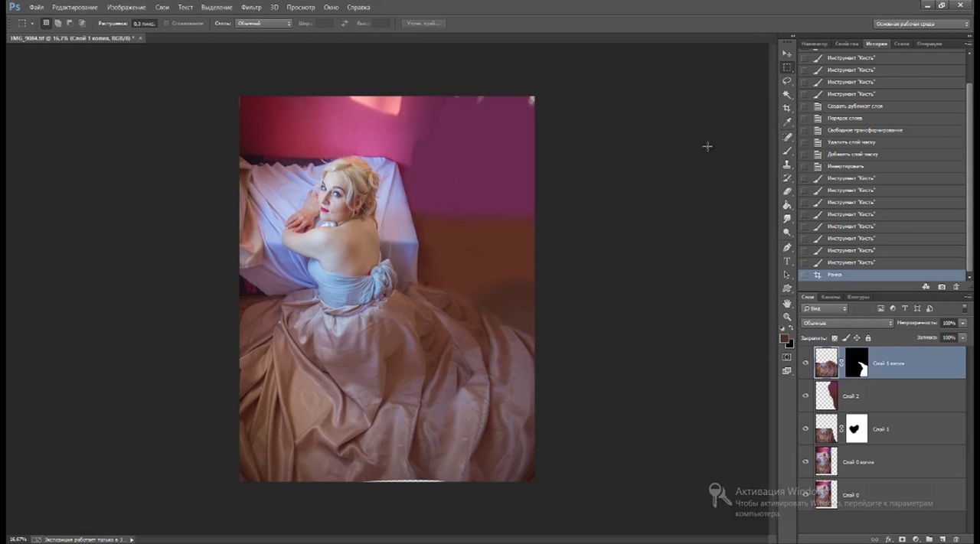This screenshot has height=544, width=980.
Task: Select the Brush tool in toolbox
Action: [x=787, y=151]
